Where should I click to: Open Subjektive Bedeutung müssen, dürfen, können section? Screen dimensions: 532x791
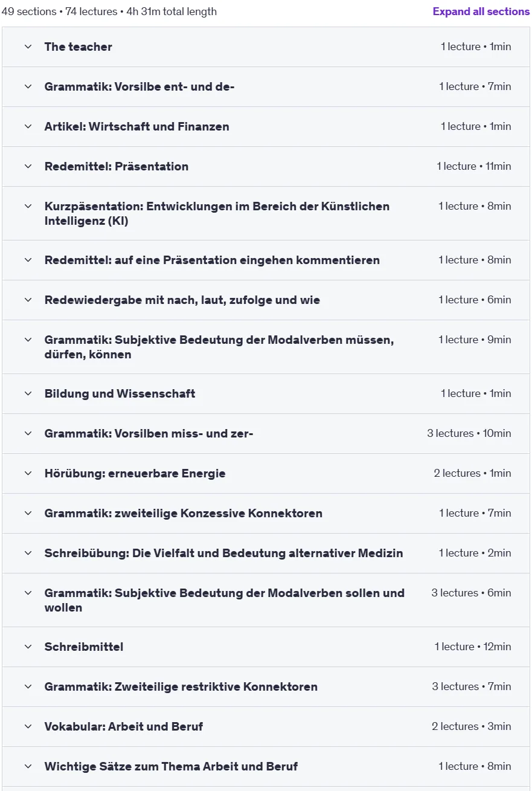(266, 347)
